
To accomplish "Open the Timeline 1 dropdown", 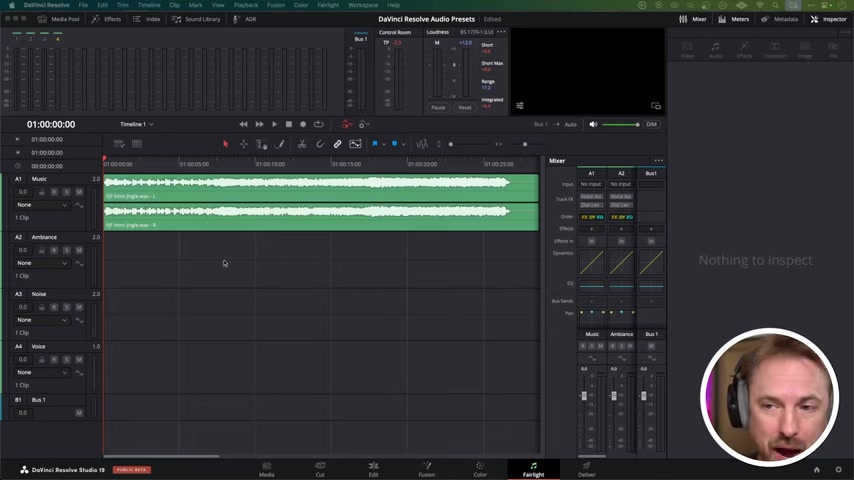I will 137,124.
